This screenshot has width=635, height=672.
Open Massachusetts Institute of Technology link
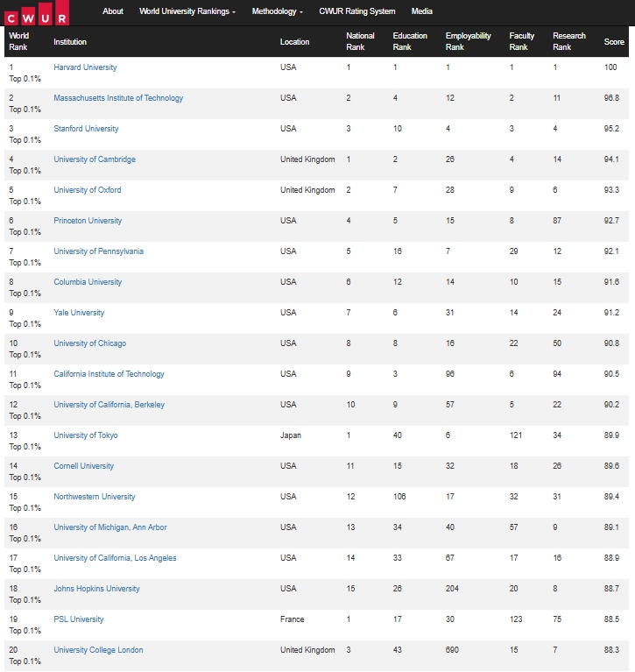point(118,98)
